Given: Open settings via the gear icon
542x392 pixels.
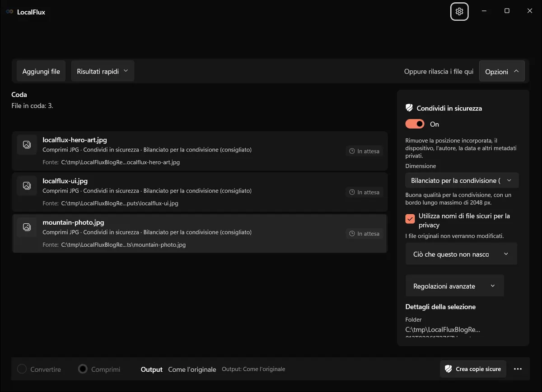Looking at the screenshot, I should pyautogui.click(x=459, y=12).
